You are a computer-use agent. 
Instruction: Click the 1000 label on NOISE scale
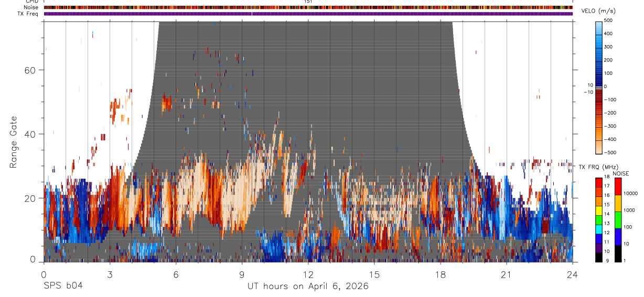tap(629, 210)
